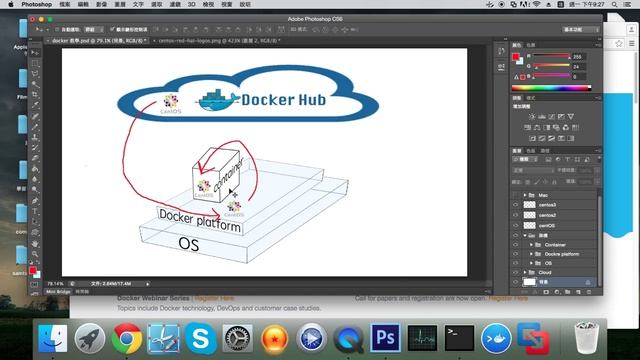Select the Path Selection tool
This screenshot has width=640, height=360.
(35, 222)
